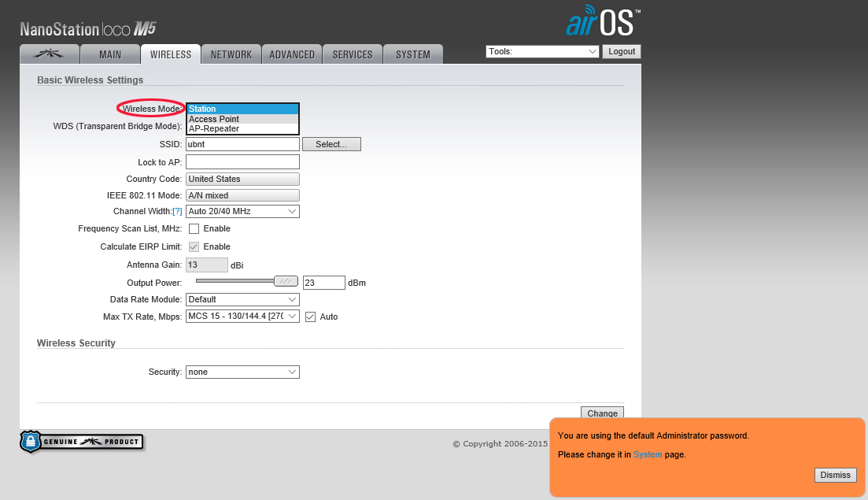Select Station wireless mode option
The height and width of the screenshot is (500, 868).
tap(242, 109)
